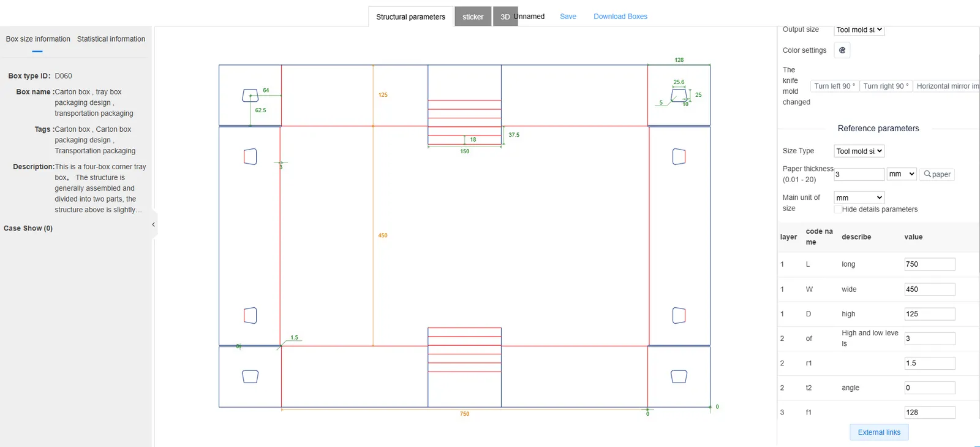Edit the r1 value field
This screenshot has width=980, height=447.
pos(930,363)
